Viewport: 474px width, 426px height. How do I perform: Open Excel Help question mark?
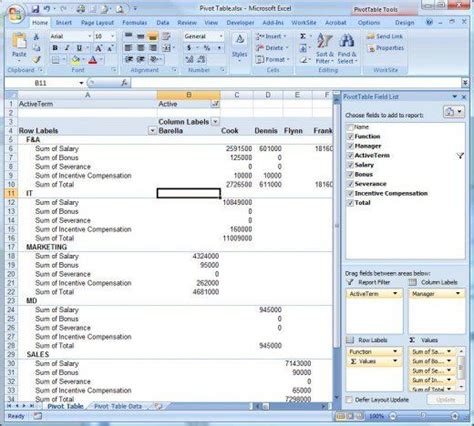429,22
